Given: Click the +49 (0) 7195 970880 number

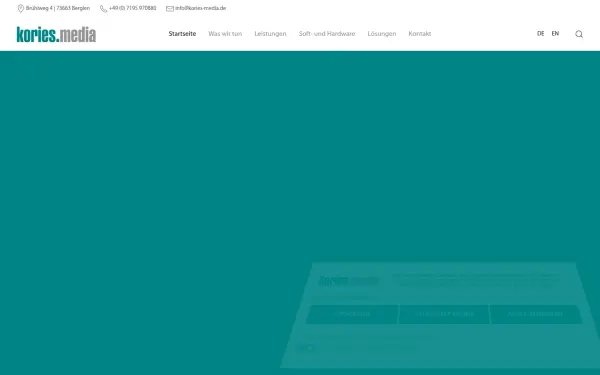Looking at the screenshot, I should [x=132, y=8].
